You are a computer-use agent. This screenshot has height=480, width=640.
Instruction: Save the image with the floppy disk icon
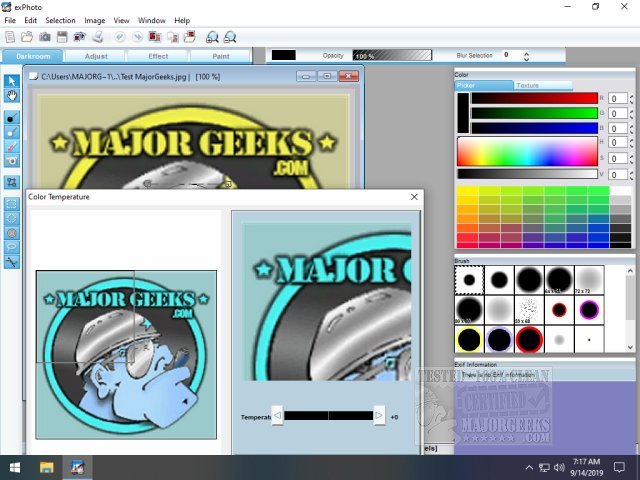(x=62, y=37)
